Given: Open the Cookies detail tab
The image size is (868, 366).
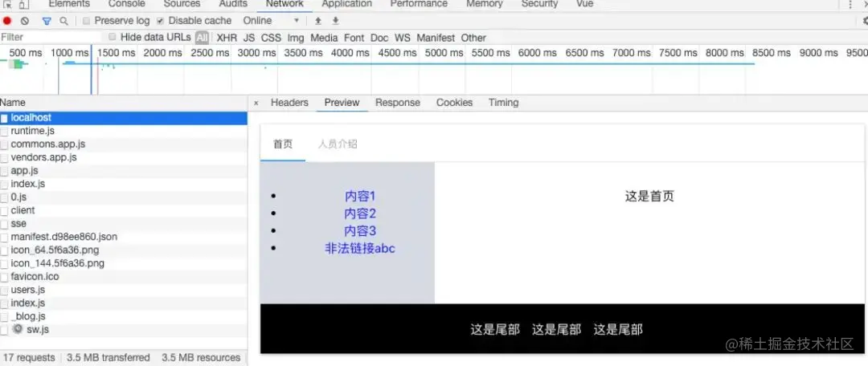Looking at the screenshot, I should pyautogui.click(x=454, y=102).
